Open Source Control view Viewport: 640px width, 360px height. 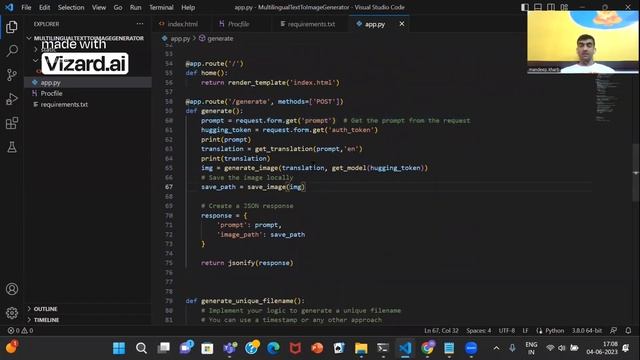[x=12, y=75]
